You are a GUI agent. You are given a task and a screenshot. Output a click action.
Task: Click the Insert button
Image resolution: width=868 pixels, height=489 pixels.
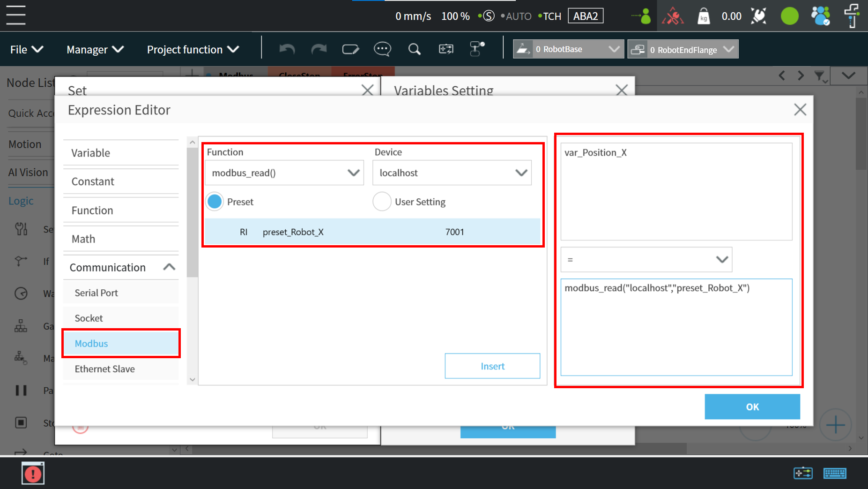point(492,366)
